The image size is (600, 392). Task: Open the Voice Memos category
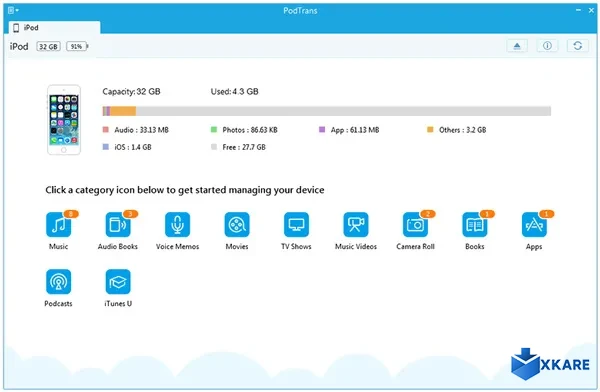[x=177, y=225]
